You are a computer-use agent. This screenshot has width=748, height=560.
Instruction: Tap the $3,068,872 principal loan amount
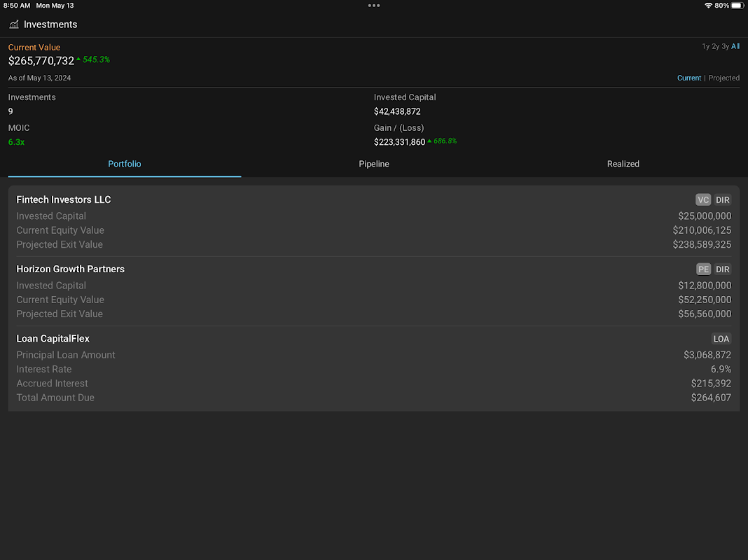tap(707, 355)
